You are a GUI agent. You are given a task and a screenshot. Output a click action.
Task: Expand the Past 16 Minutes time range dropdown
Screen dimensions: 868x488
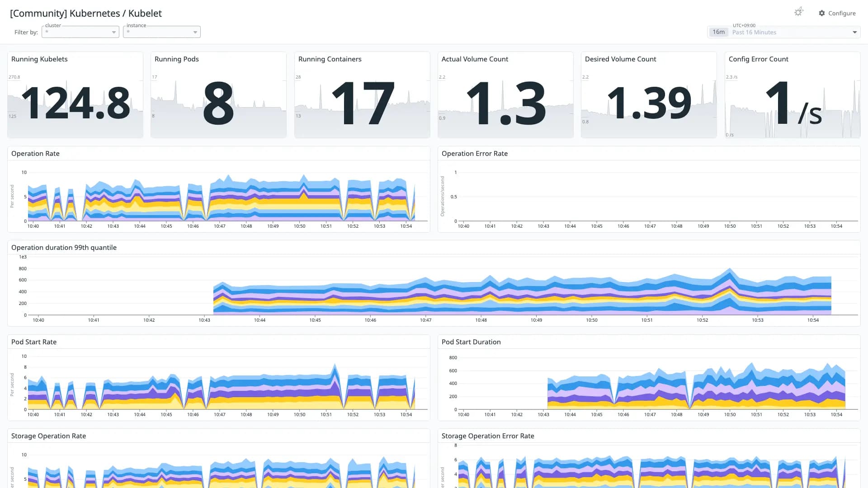854,32
